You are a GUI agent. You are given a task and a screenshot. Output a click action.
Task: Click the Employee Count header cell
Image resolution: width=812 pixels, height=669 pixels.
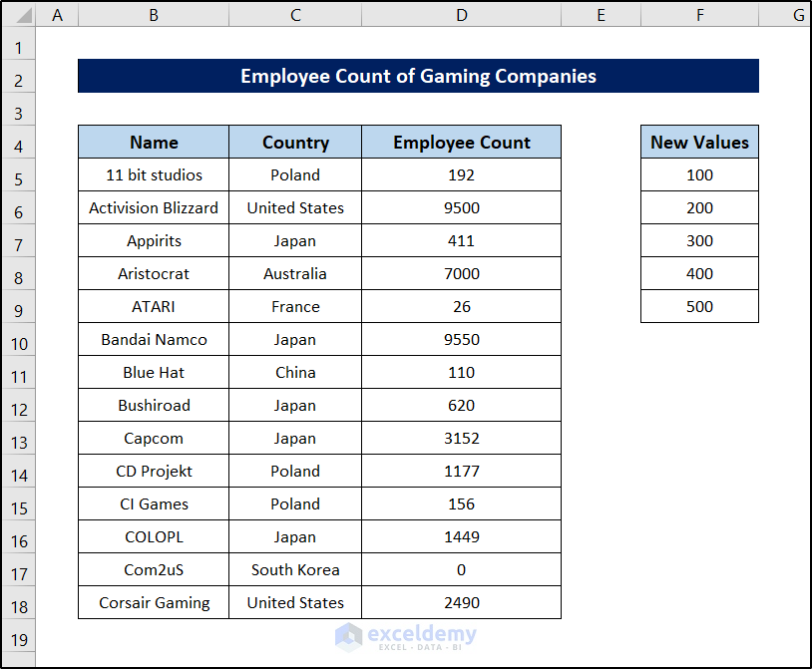(462, 142)
